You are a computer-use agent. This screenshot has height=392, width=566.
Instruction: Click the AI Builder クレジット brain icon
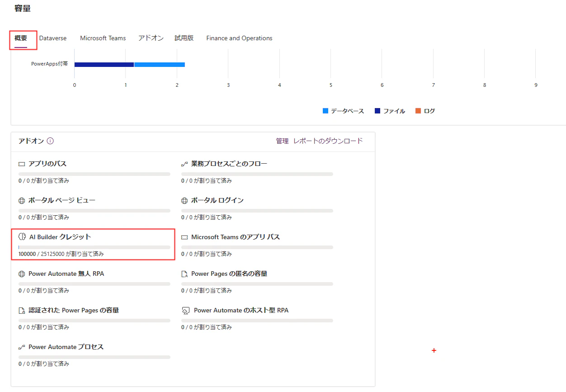[22, 237]
